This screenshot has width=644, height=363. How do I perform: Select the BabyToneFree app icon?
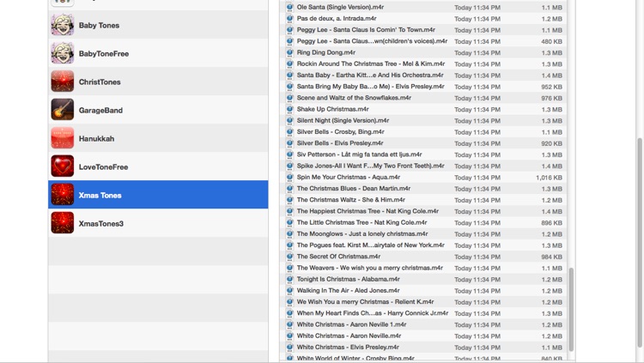[63, 53]
